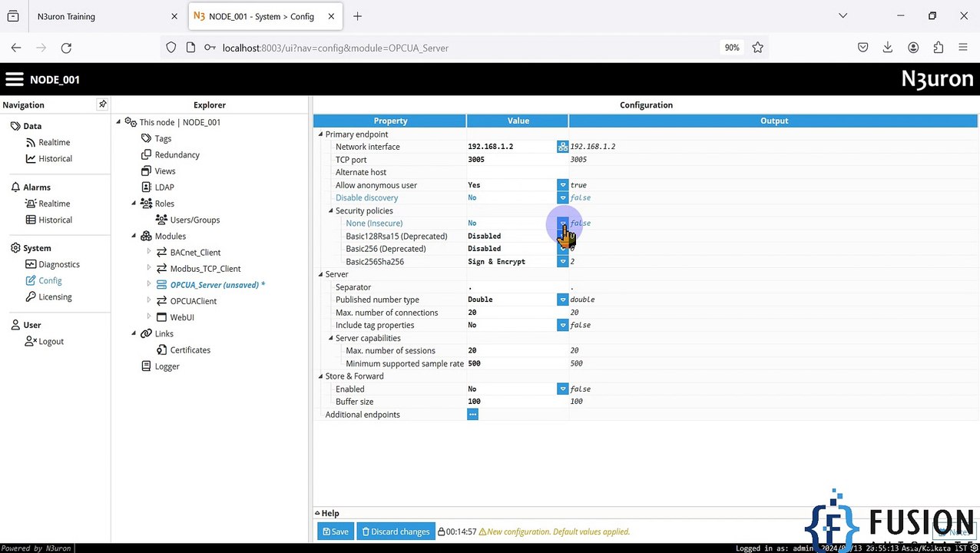Collapse Primary endpoint section
980x553 pixels.
pos(321,134)
